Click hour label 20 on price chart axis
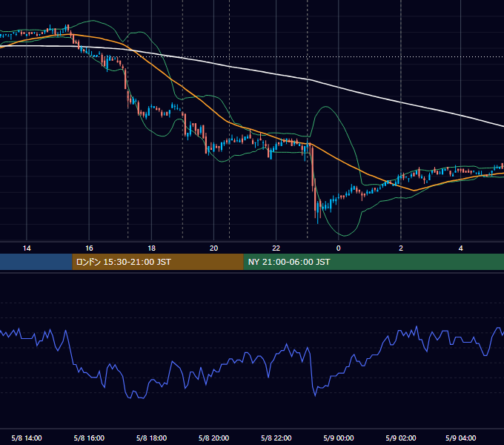This screenshot has height=445, width=504. tap(213, 248)
